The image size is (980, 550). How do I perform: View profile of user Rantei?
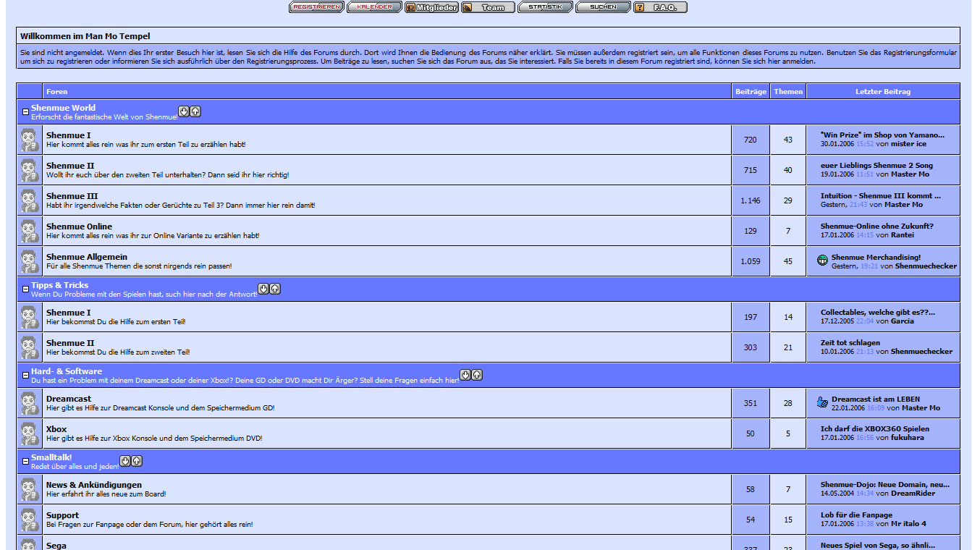[x=903, y=234]
